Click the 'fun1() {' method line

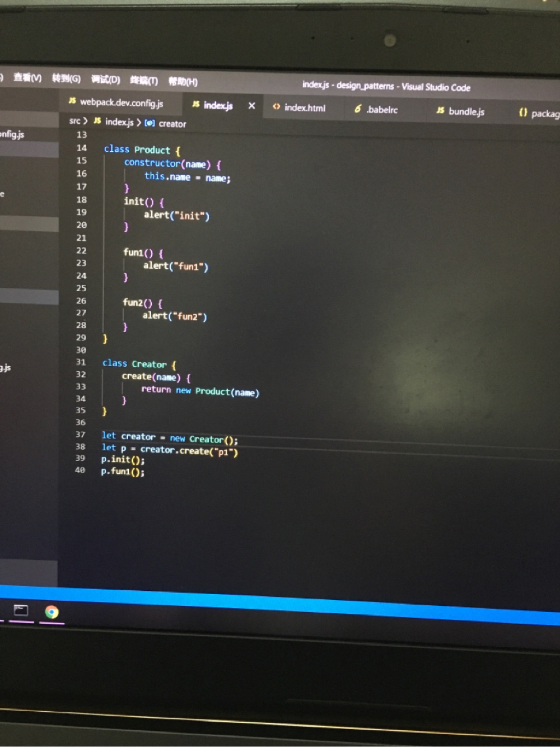point(143,253)
